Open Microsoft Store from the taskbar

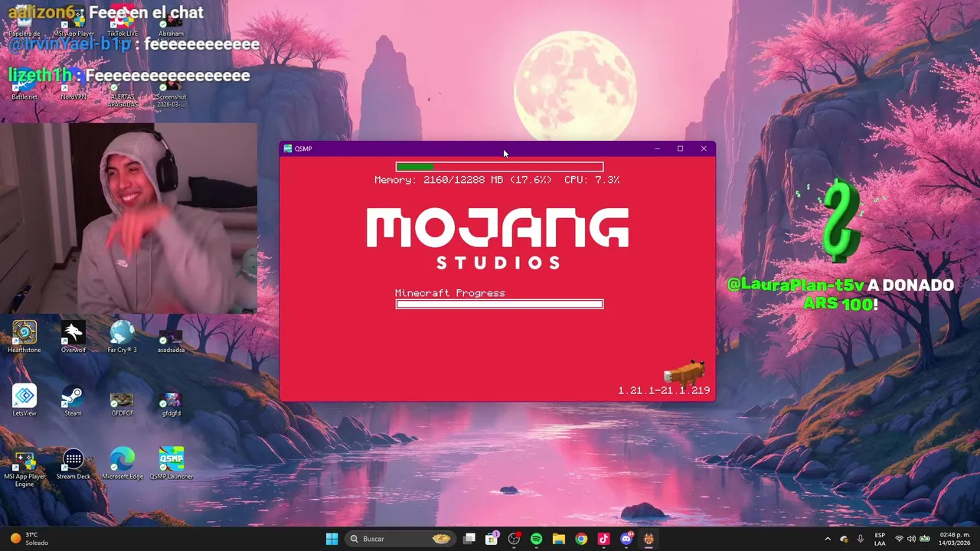click(492, 539)
